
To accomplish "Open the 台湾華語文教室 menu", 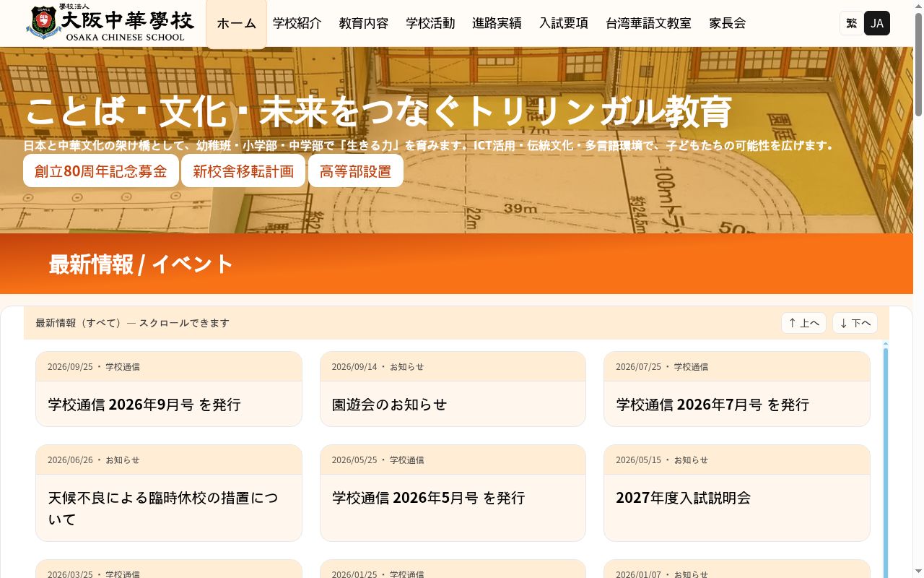I will tap(648, 23).
